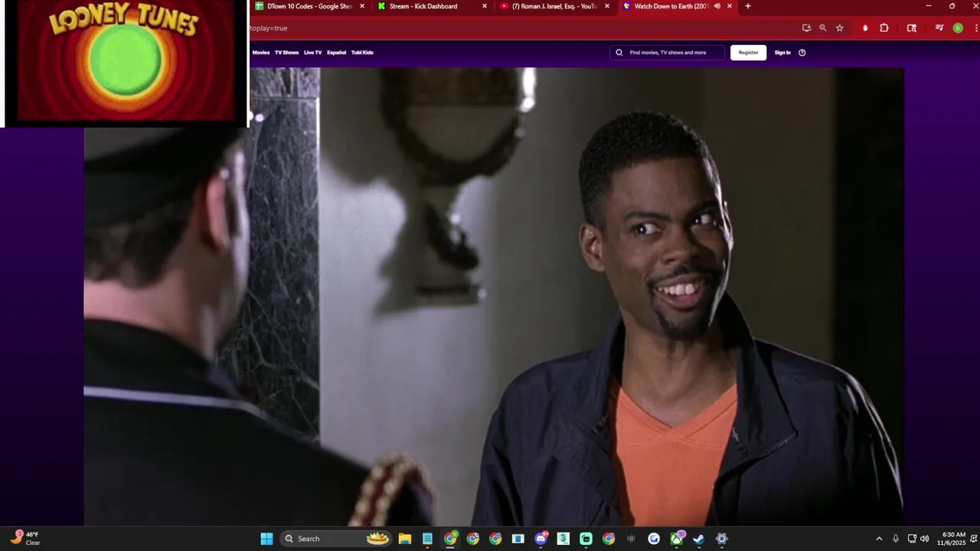Click the tab search side panel icon
This screenshot has width=980, height=551.
(x=912, y=28)
